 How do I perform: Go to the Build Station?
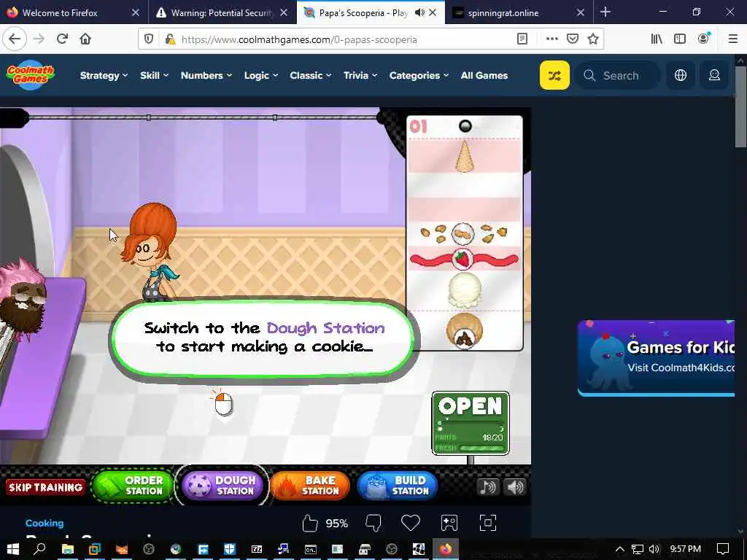(398, 486)
